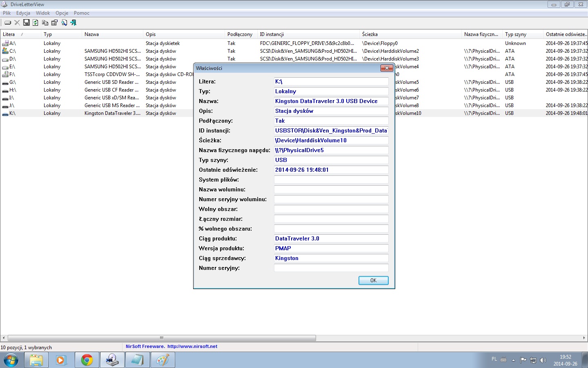Sort by the ID instancji column header
Screen dimensions: 588x368
pyautogui.click(x=309, y=34)
